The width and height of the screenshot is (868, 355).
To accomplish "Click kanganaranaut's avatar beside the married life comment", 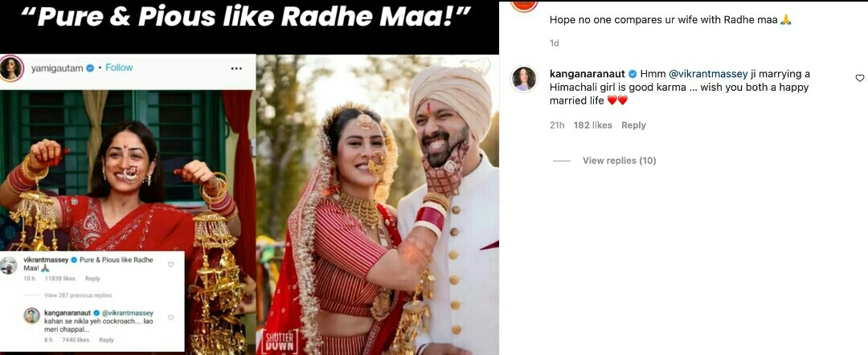I will tap(523, 79).
